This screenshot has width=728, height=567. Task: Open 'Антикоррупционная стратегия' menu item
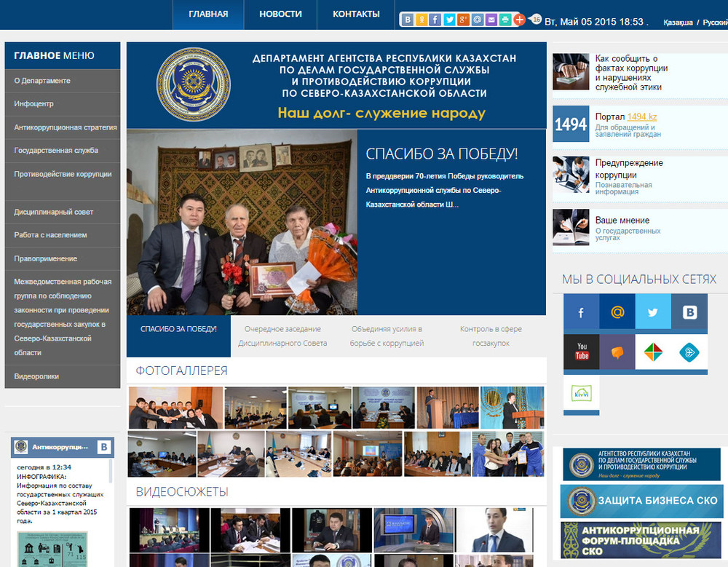pyautogui.click(x=62, y=127)
